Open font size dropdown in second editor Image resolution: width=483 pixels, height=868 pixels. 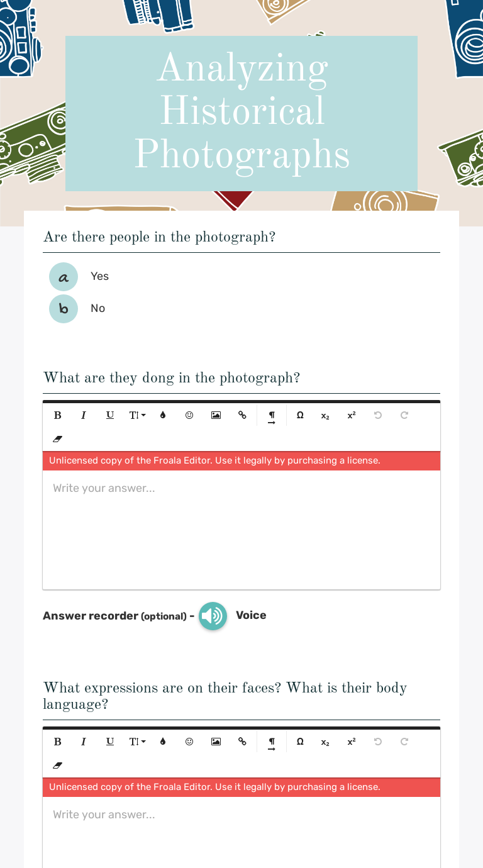click(136, 742)
